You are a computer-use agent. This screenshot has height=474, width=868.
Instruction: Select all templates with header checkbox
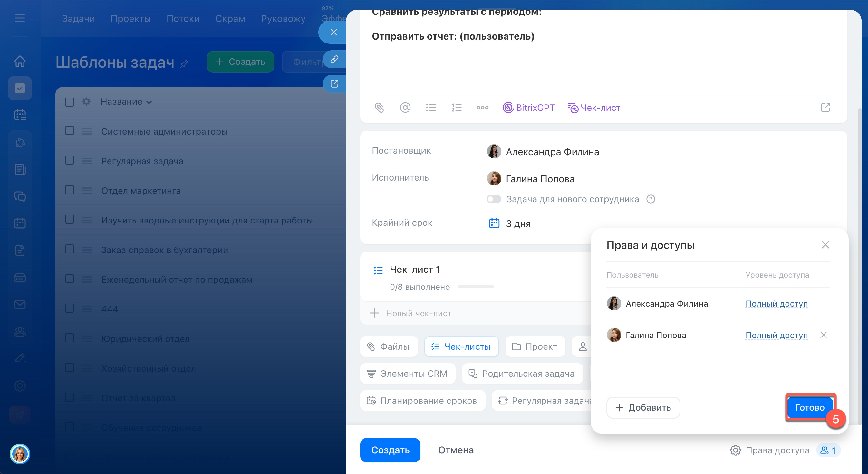pos(69,102)
